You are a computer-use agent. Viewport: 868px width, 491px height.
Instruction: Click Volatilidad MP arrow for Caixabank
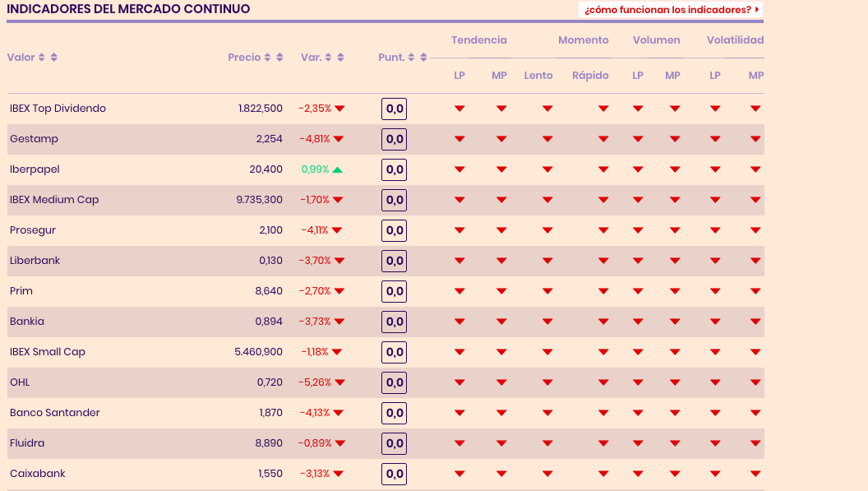click(x=755, y=474)
